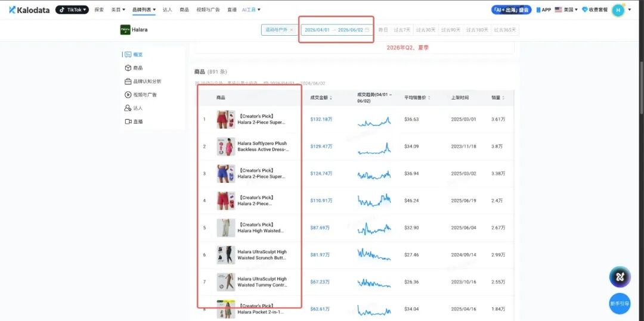Open 品牌认知分析 in the sidebar
The width and height of the screenshot is (644, 321).
pos(143,82)
